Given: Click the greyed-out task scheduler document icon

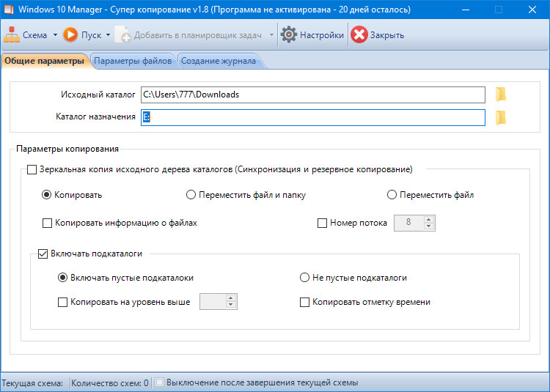Looking at the screenshot, I should coord(122,34).
